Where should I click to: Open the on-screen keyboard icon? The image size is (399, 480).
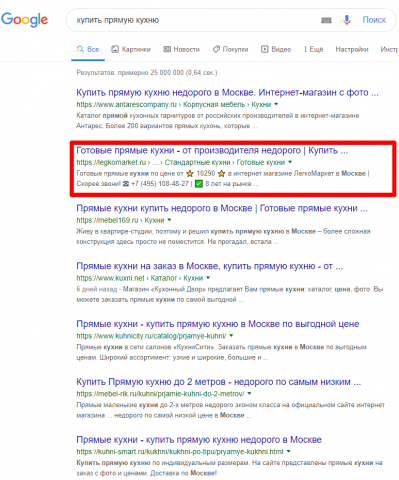[326, 20]
